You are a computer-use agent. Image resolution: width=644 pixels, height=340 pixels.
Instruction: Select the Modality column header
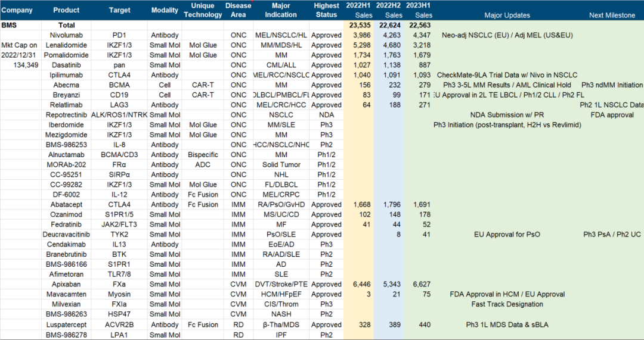pos(165,10)
